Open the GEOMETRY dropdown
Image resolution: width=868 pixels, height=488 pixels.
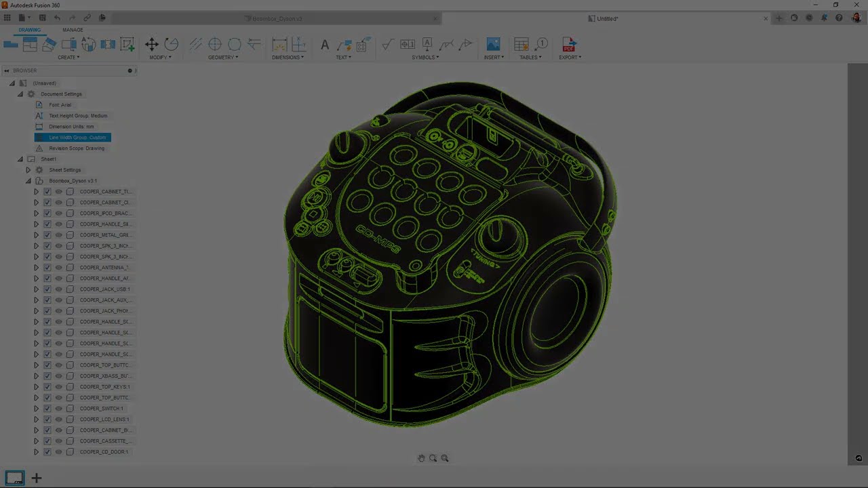(223, 58)
